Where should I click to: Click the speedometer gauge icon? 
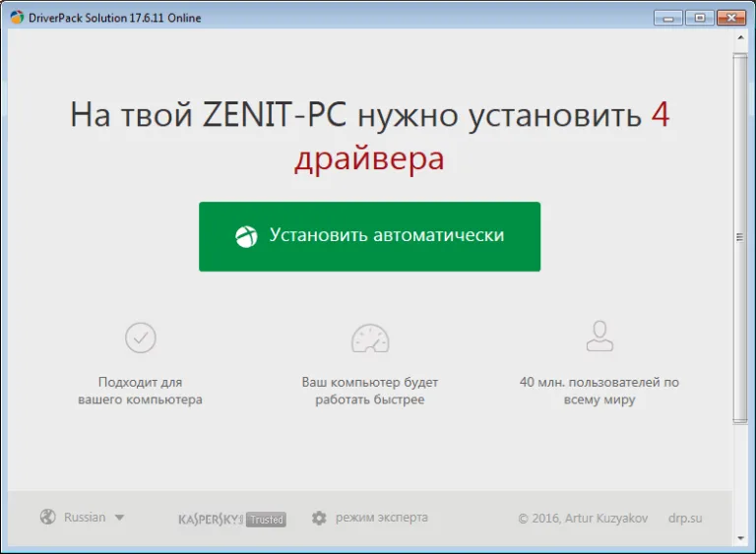coord(370,339)
